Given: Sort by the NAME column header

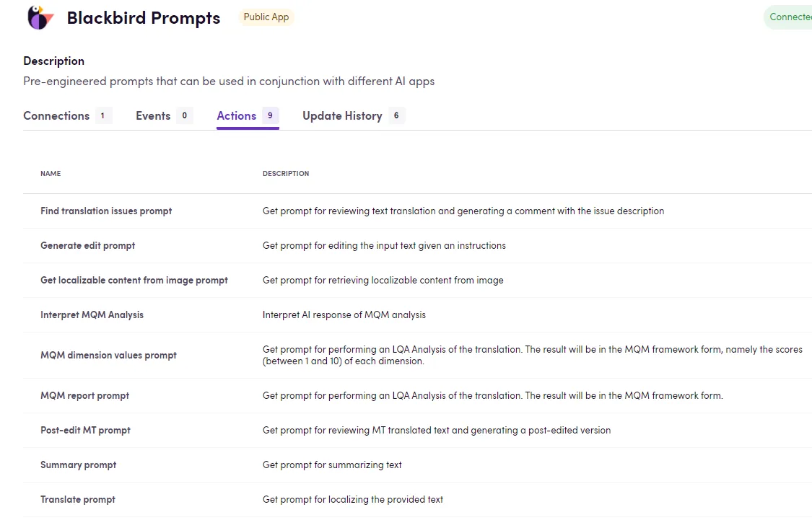Looking at the screenshot, I should [51, 173].
